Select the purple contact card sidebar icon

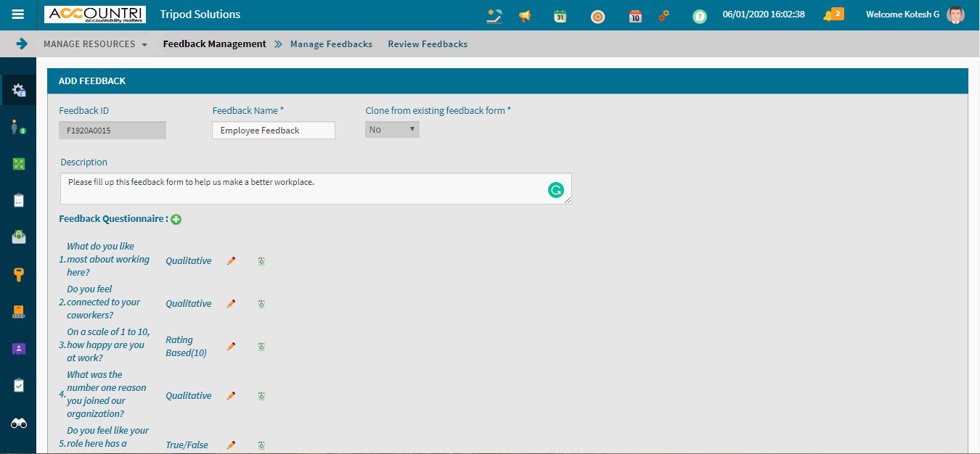tap(19, 349)
